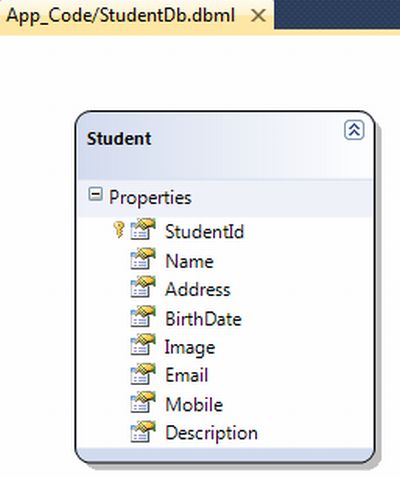Click the Description property icon
The width and height of the screenshot is (400, 478).
pyautogui.click(x=143, y=431)
